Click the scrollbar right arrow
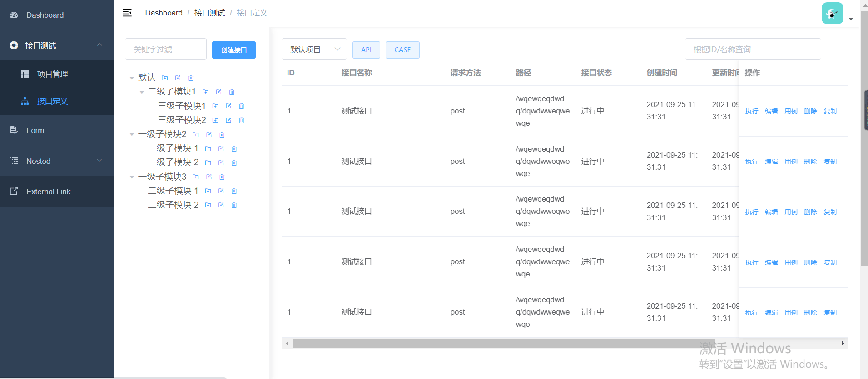 point(843,344)
